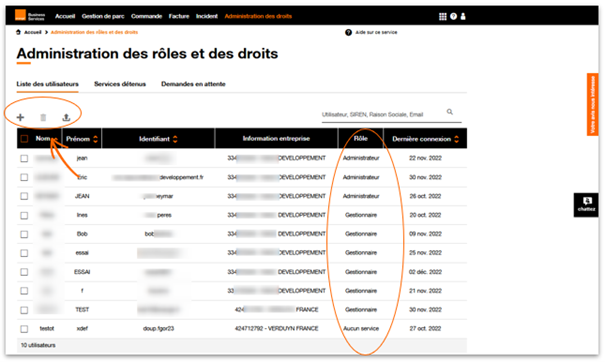
Task: Click the Gestionnaire role in Bob's row
Action: tap(361, 234)
